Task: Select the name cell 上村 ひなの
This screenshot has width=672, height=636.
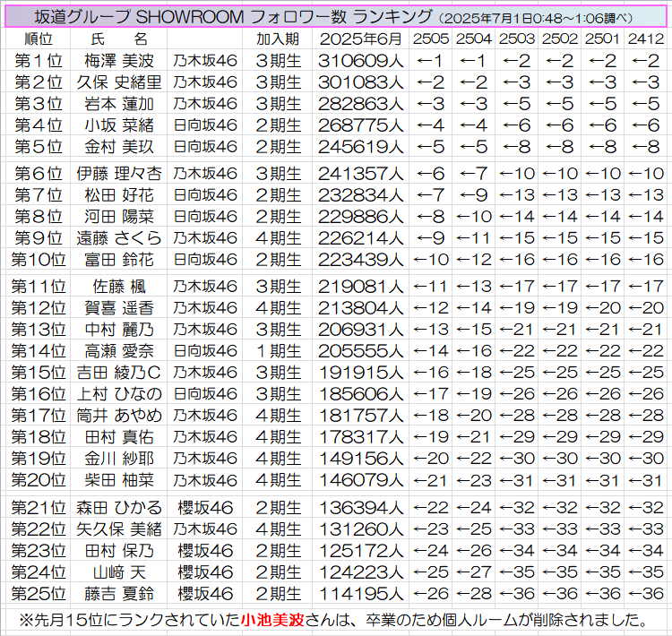Action: pos(119,393)
